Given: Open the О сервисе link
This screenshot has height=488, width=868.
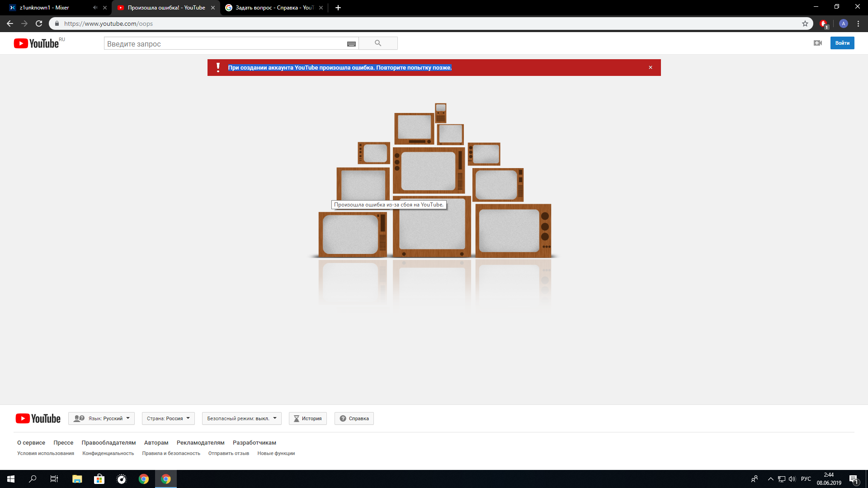Looking at the screenshot, I should point(31,443).
